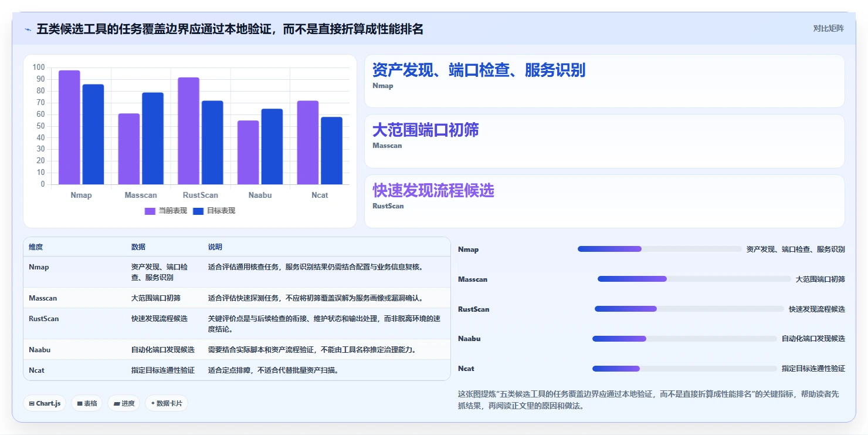Click the 表格 tag chip
Image resolution: width=868 pixels, height=435 pixels.
[87, 403]
